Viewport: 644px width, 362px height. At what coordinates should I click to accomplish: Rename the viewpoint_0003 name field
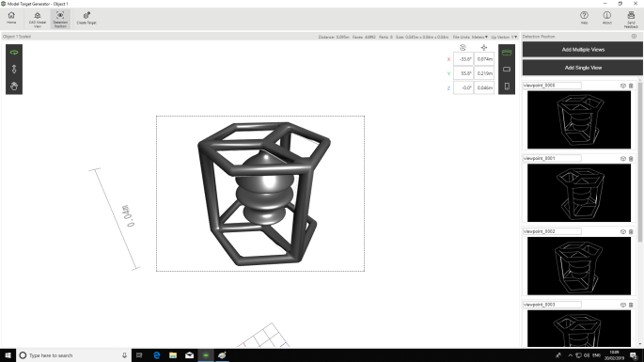click(552, 305)
